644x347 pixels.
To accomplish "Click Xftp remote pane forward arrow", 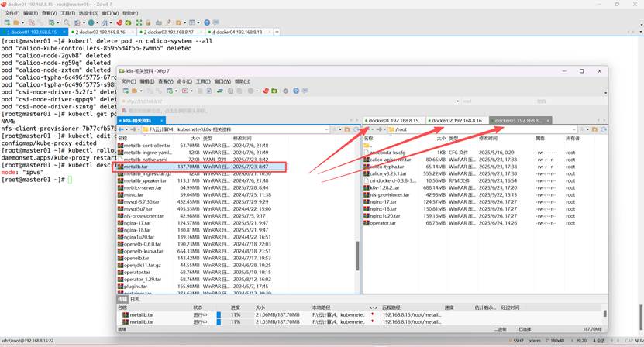I will click(x=379, y=129).
